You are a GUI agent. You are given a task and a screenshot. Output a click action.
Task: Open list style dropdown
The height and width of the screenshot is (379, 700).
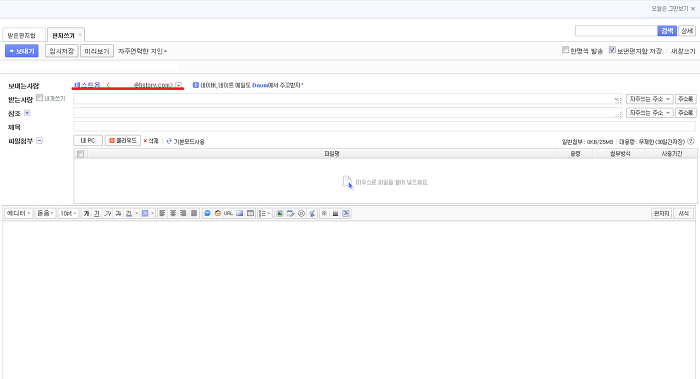265,214
